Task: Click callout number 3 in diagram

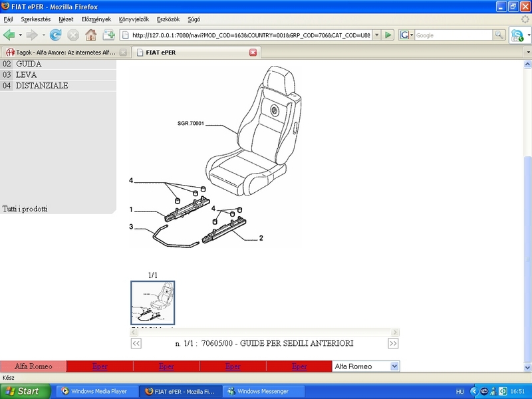Action: [x=131, y=226]
